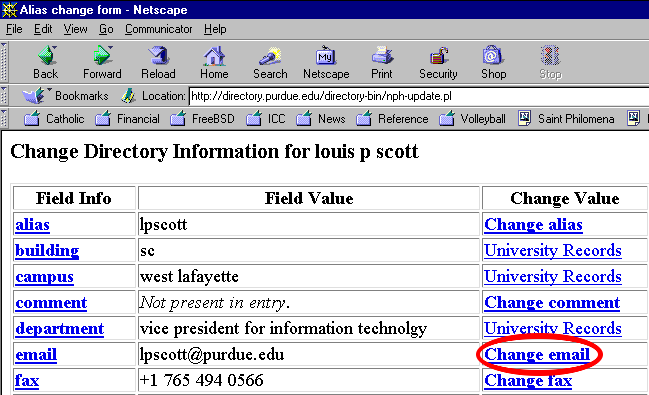
Task: Open the Saint Philomena bookmark
Action: click(x=566, y=119)
